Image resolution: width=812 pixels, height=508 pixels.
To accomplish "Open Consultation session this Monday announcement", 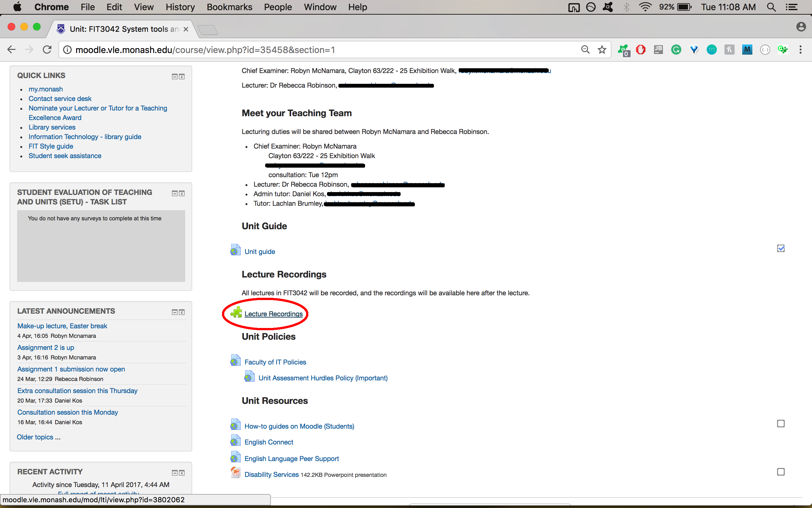I will click(x=68, y=412).
